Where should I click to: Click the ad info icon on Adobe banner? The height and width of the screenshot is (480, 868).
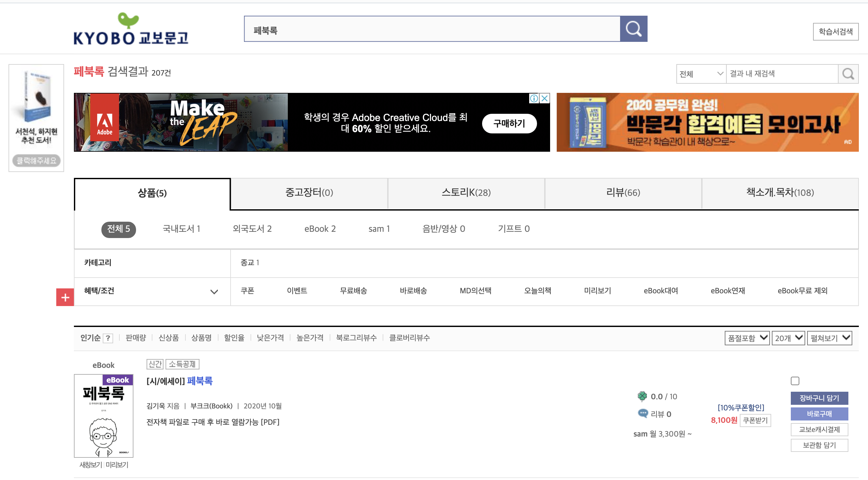click(534, 98)
